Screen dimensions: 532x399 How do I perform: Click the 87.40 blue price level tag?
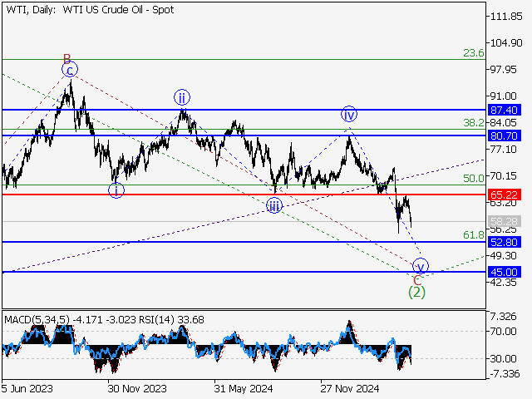click(x=505, y=110)
